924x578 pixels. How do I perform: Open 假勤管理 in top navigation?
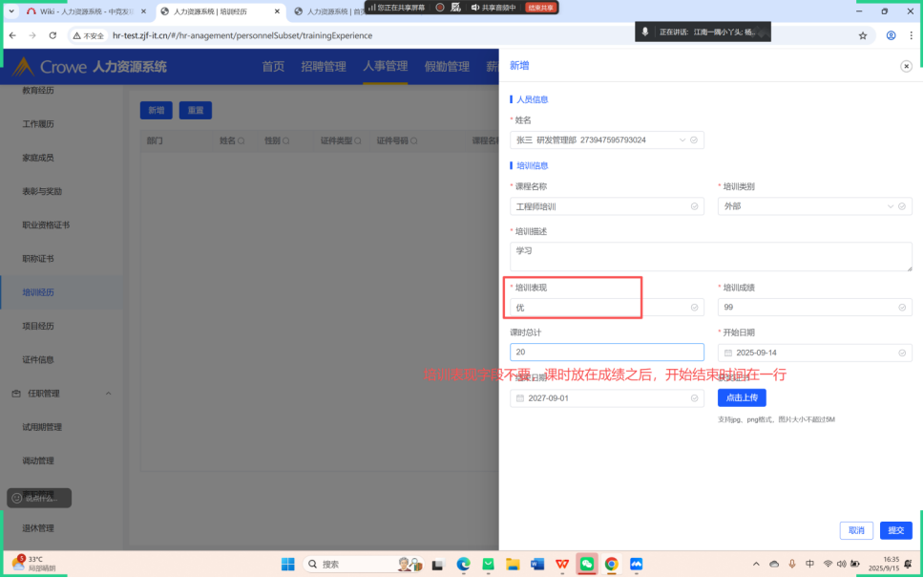(447, 67)
